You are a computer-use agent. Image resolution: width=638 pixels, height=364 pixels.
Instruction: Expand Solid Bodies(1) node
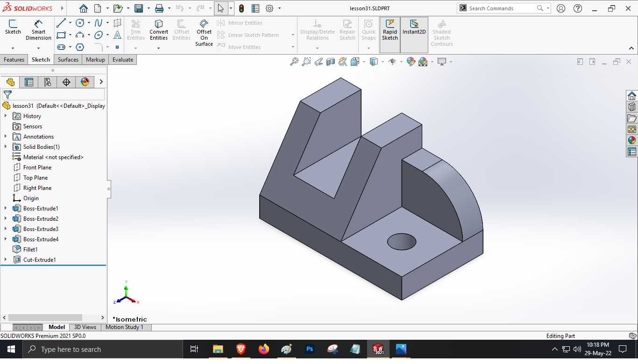6,147
